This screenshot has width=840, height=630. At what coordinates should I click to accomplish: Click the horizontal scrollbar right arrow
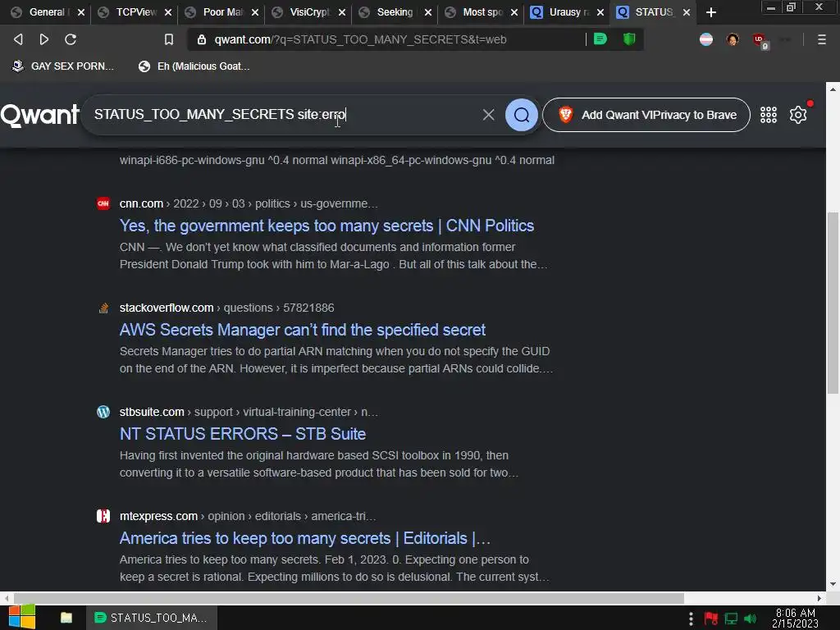819,598
